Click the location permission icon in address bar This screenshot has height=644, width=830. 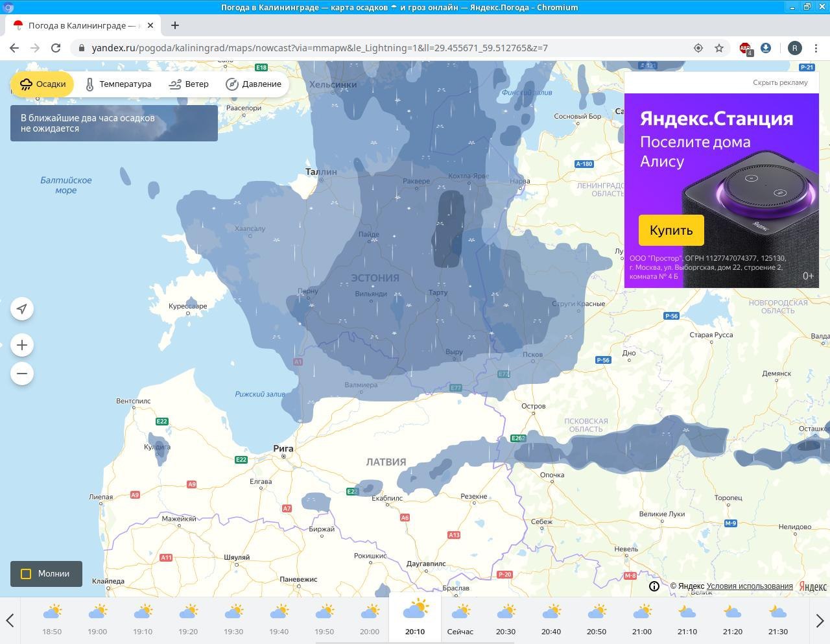698,48
